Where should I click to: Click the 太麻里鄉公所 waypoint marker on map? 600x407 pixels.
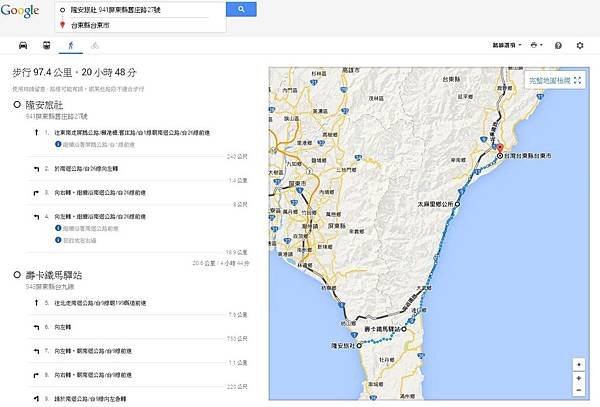pos(457,204)
